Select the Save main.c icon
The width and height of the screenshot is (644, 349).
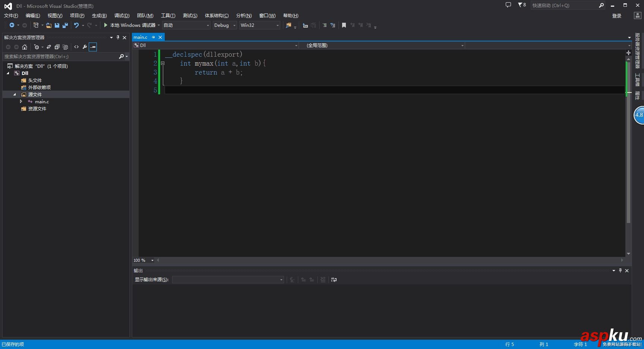click(57, 25)
